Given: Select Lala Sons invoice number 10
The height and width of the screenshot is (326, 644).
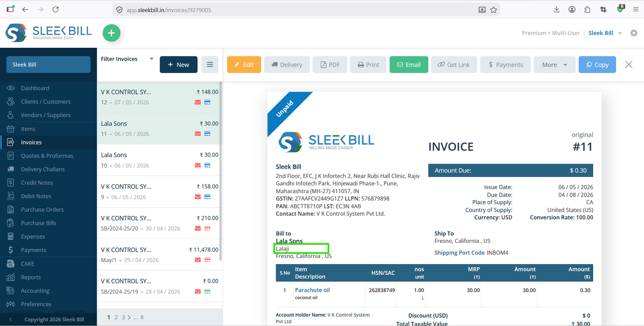Looking at the screenshot, I should tap(159, 160).
